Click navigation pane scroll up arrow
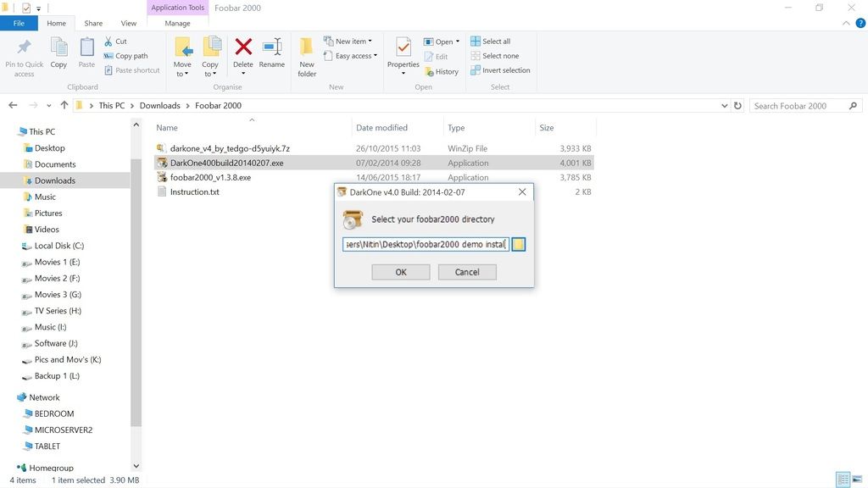868x488 pixels. (x=136, y=125)
